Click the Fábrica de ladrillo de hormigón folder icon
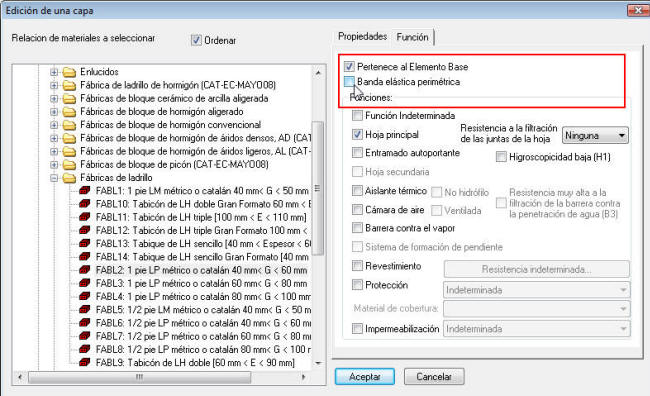 click(x=69, y=85)
